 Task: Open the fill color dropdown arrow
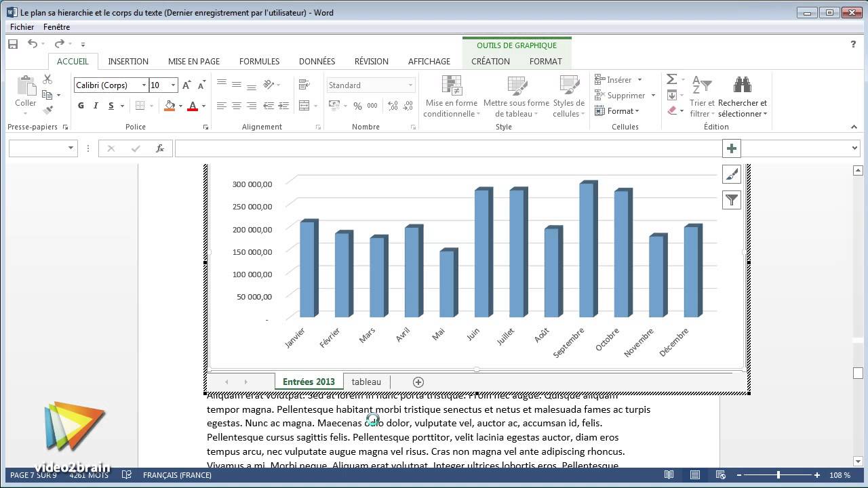click(x=180, y=106)
